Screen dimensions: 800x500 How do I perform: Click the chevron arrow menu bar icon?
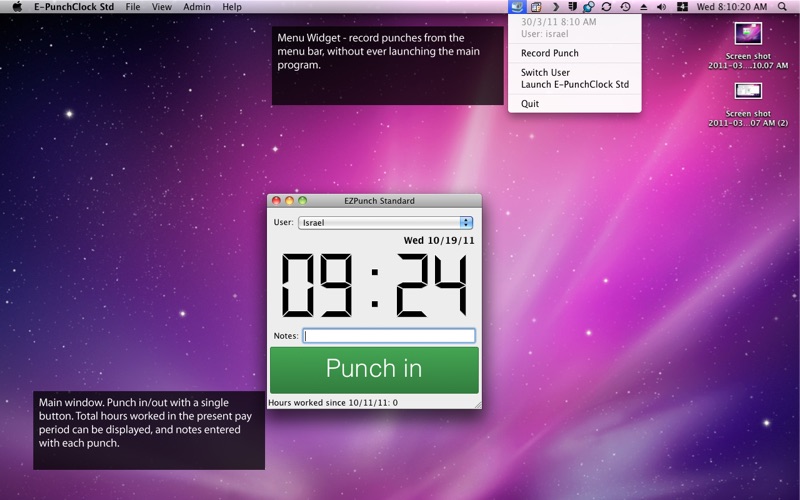556,7
